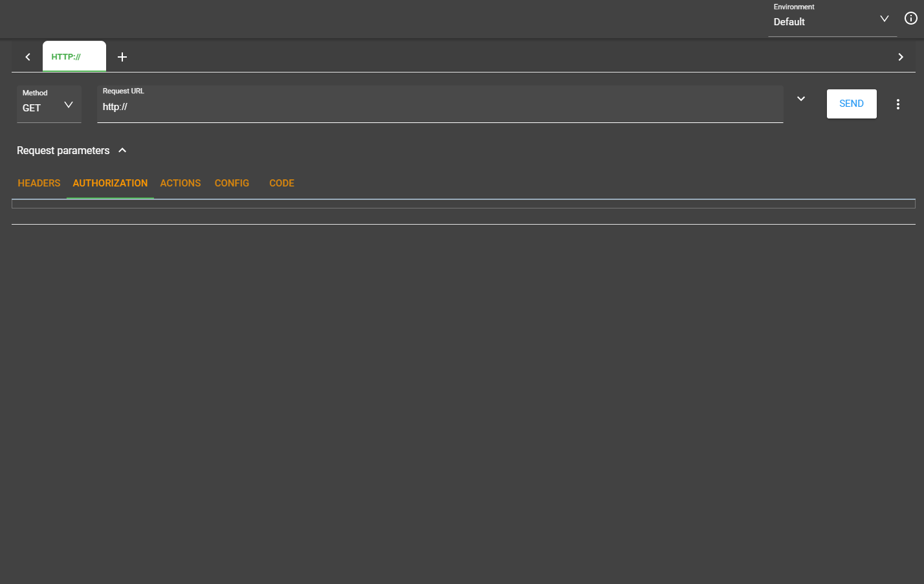Screen dimensions: 924x584
Task: Open the Environment dropdown set to Default
Action: (x=884, y=18)
